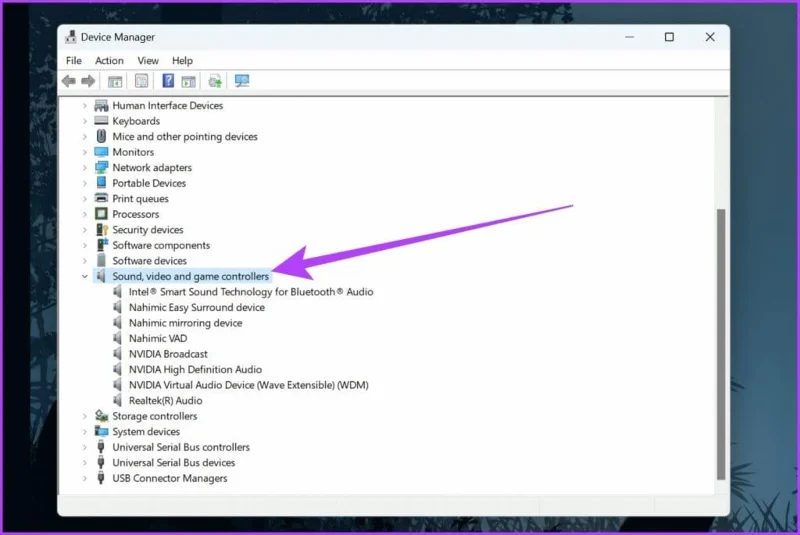Expand the Network adapters chevron
The width and height of the screenshot is (800, 535).
tap(85, 167)
